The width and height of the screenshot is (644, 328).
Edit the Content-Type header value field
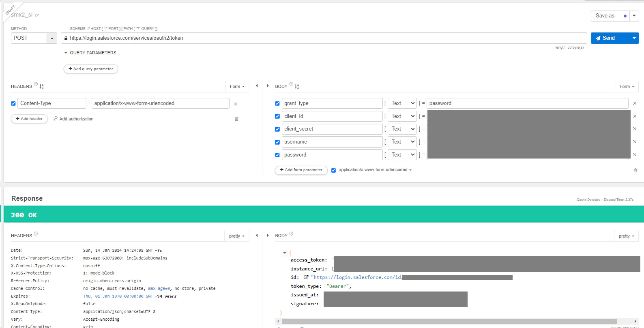click(161, 103)
